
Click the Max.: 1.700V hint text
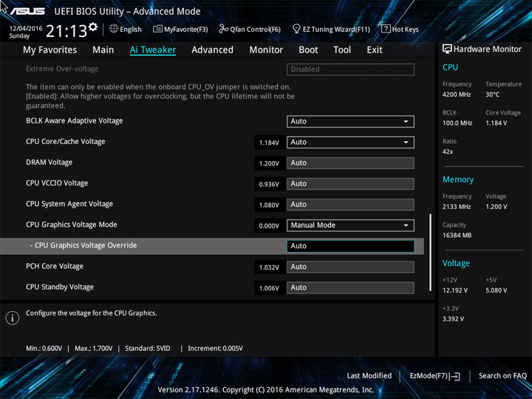(x=94, y=349)
